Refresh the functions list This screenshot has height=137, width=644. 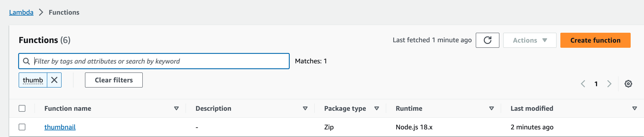(x=487, y=40)
